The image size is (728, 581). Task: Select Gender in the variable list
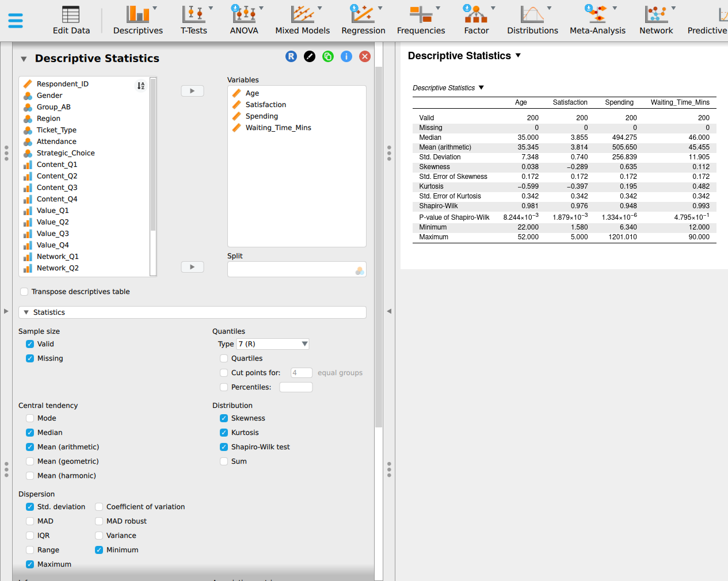(x=49, y=95)
